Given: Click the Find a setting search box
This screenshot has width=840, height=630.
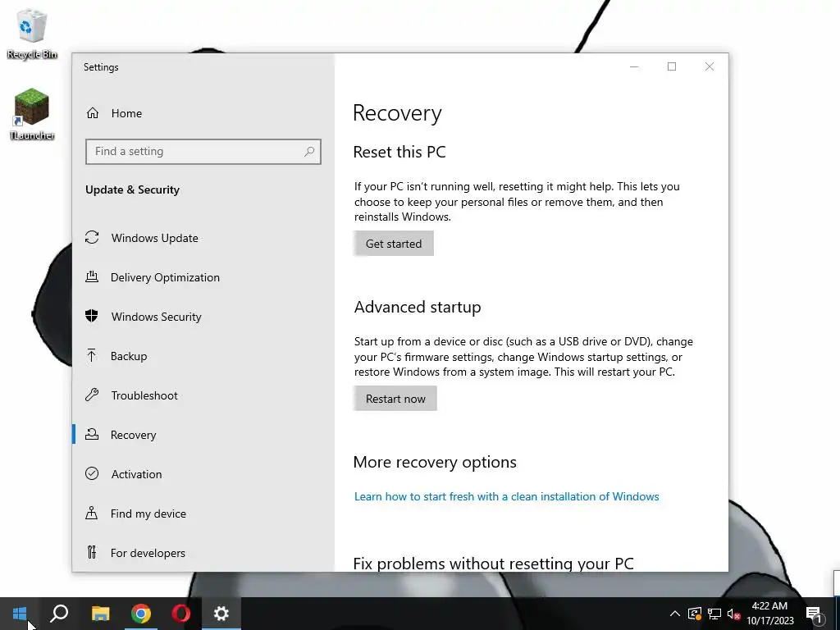Looking at the screenshot, I should (x=203, y=152).
